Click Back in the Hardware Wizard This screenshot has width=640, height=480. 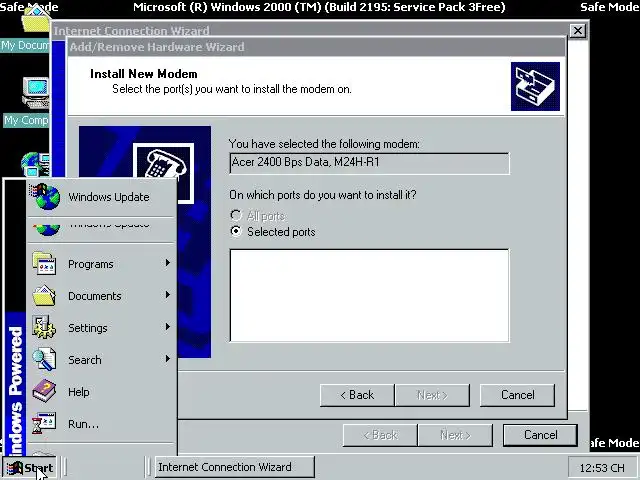pos(357,395)
